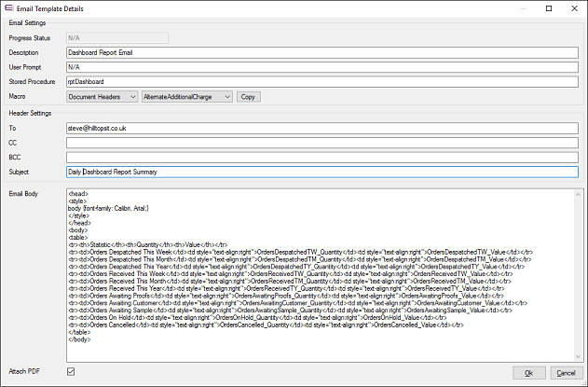Toggle the Attach PDF checkbox
This screenshot has height=387, width=588.
[x=71, y=371]
